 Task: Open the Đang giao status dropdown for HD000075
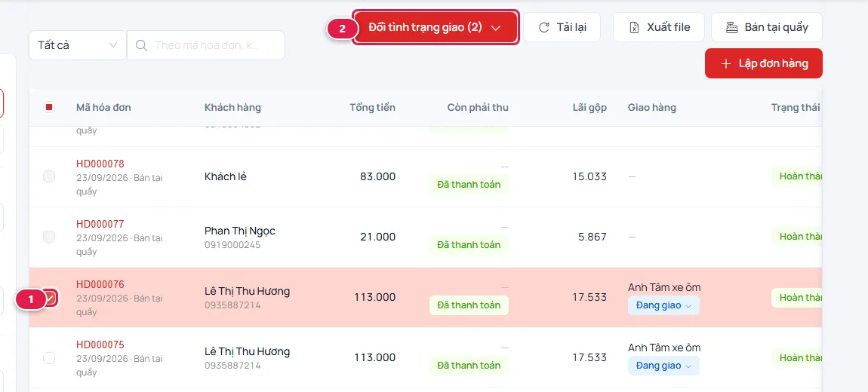663,366
